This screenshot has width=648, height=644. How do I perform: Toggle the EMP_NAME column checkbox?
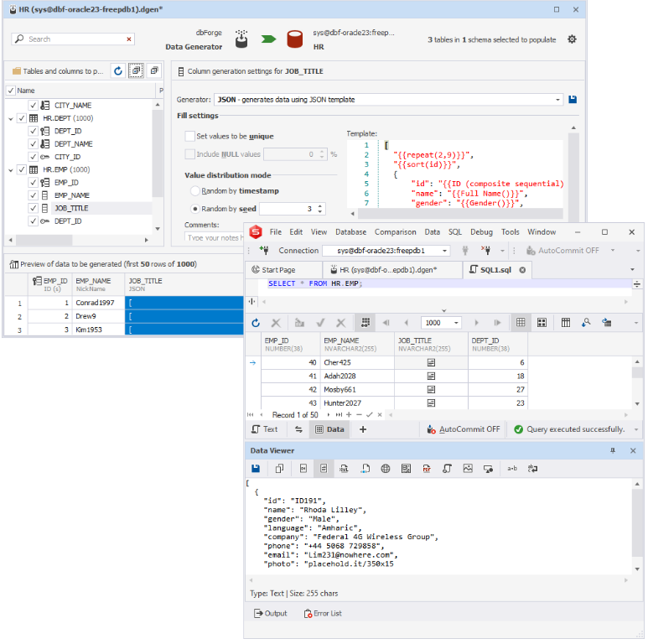click(33, 195)
